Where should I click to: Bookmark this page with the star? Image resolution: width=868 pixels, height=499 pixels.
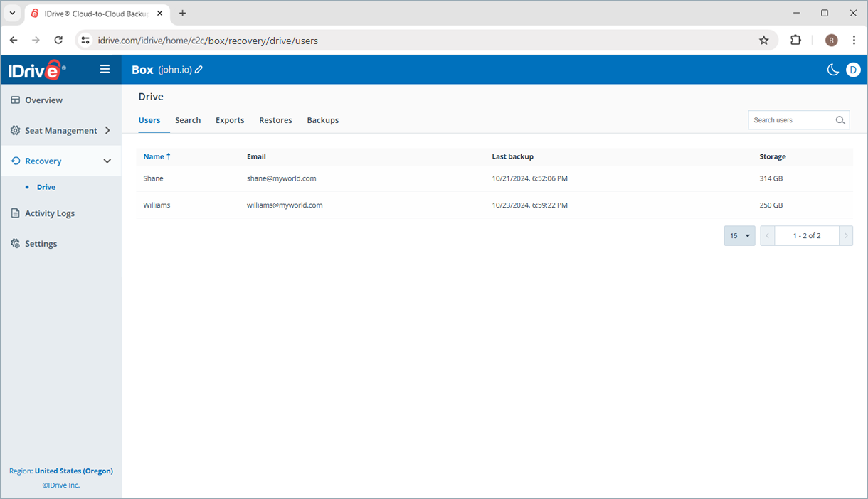[764, 41]
